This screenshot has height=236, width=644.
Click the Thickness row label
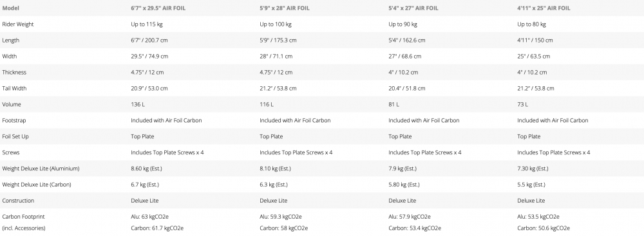[14, 72]
